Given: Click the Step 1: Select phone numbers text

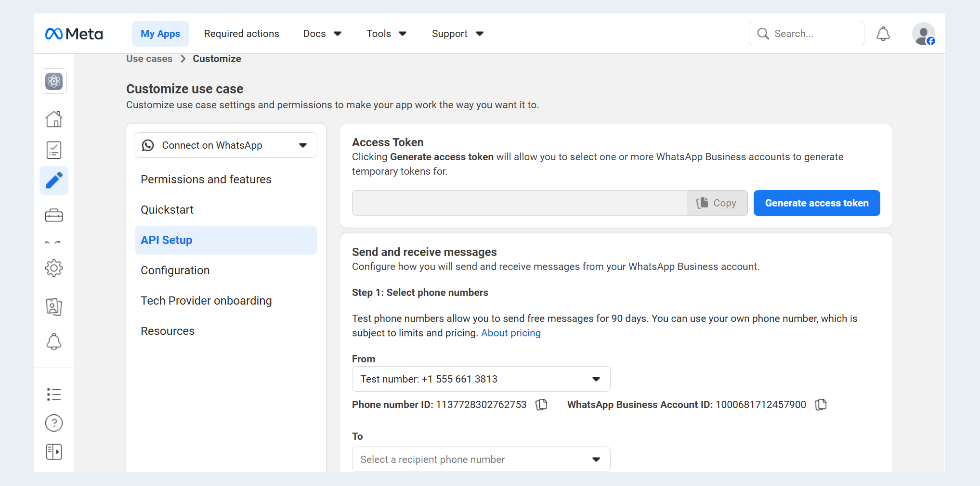Looking at the screenshot, I should pos(420,293).
